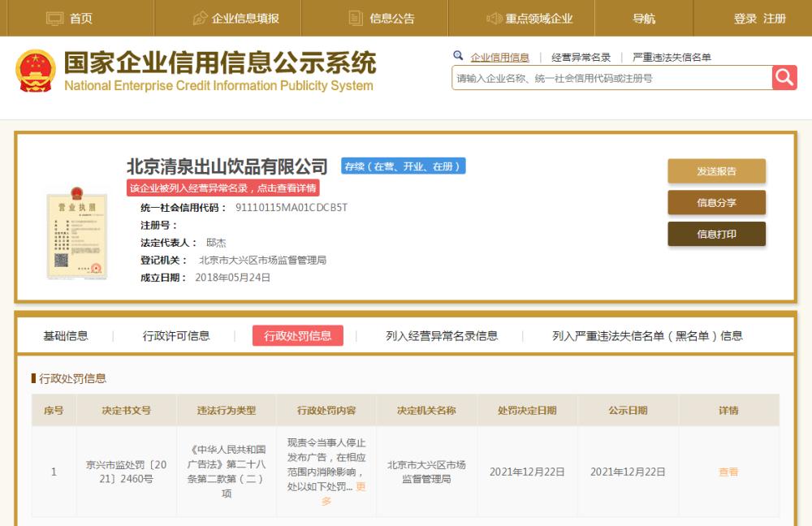Image resolution: width=812 pixels, height=526 pixels.
Task: Select 企业信息信息 search category
Action: click(499, 58)
